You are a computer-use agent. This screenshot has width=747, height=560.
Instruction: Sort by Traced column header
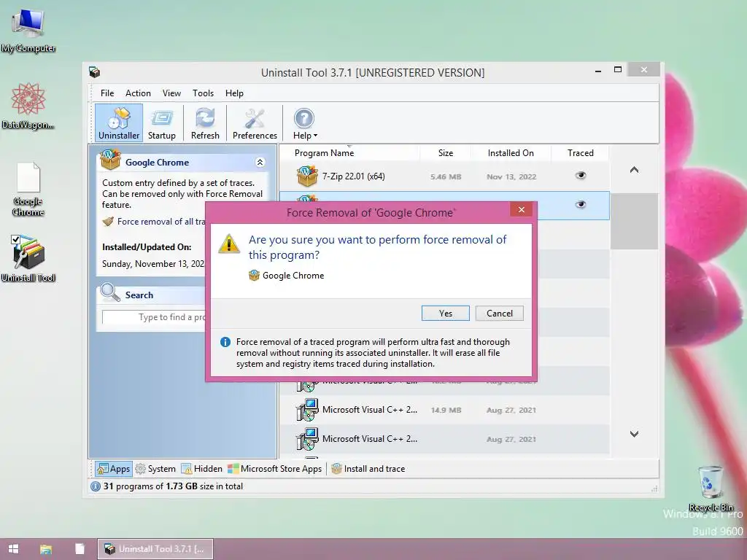(x=580, y=153)
